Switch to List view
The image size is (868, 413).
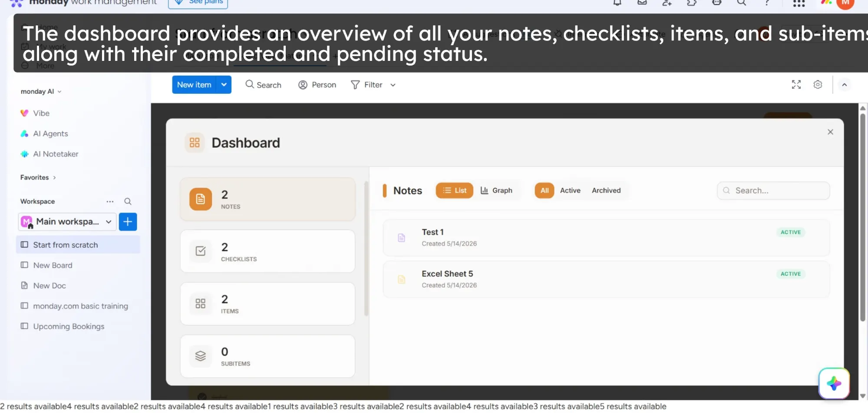point(454,190)
